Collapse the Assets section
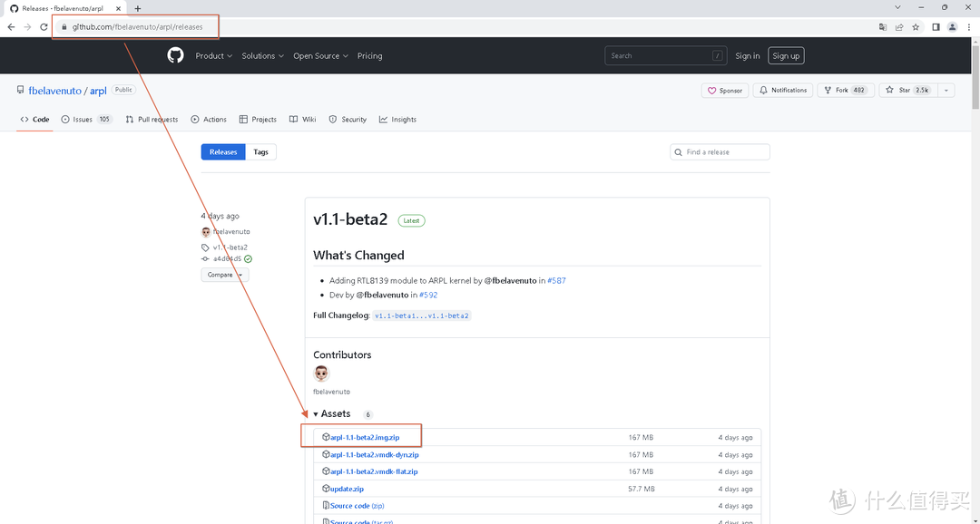Screen dimensions: 980x524 coord(332,413)
